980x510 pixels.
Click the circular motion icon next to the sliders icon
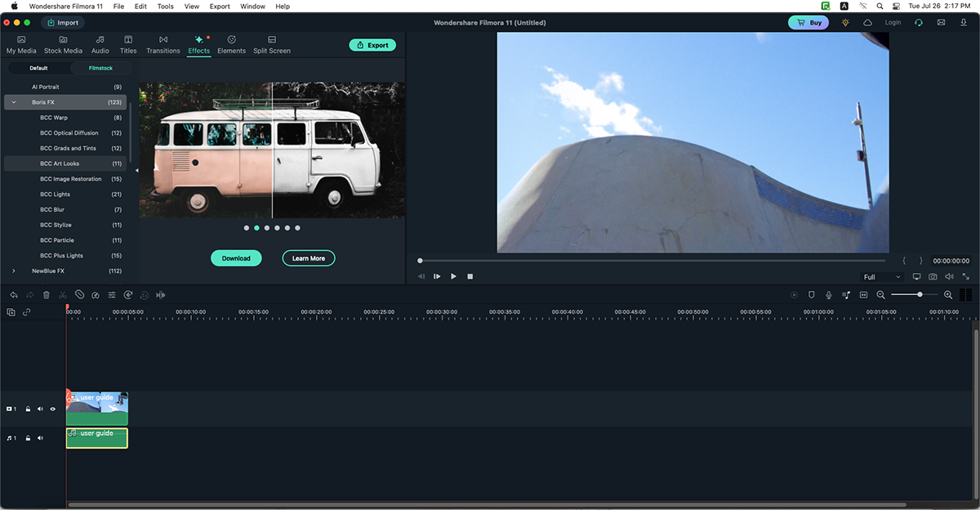pos(128,294)
